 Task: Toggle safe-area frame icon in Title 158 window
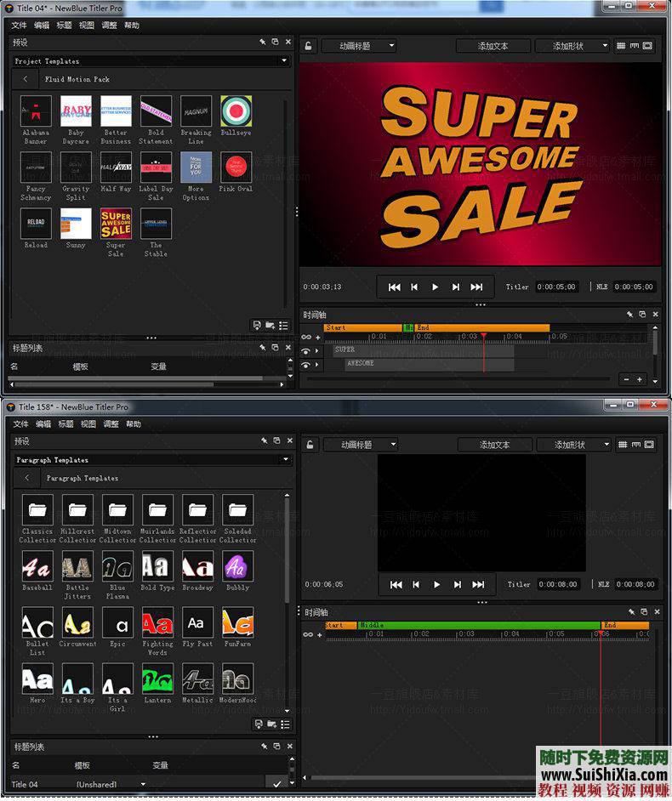point(649,445)
